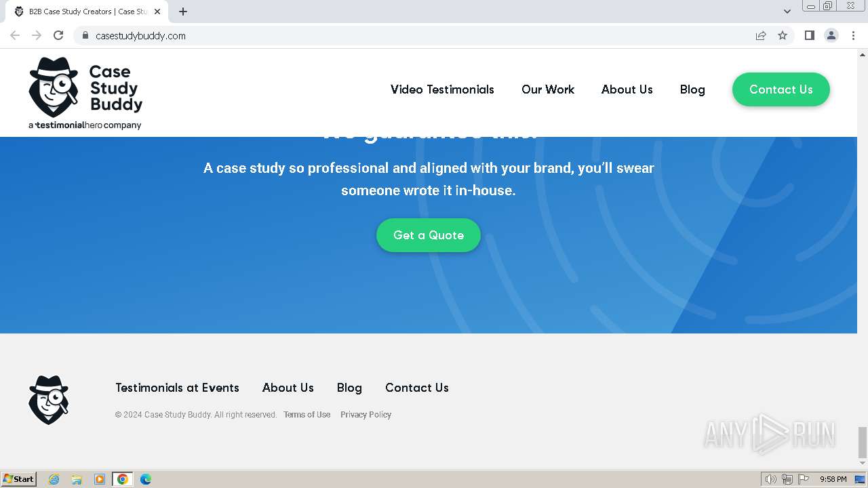Click the footer detective mascot logo
Image resolution: width=868 pixels, height=488 pixels.
click(x=49, y=400)
